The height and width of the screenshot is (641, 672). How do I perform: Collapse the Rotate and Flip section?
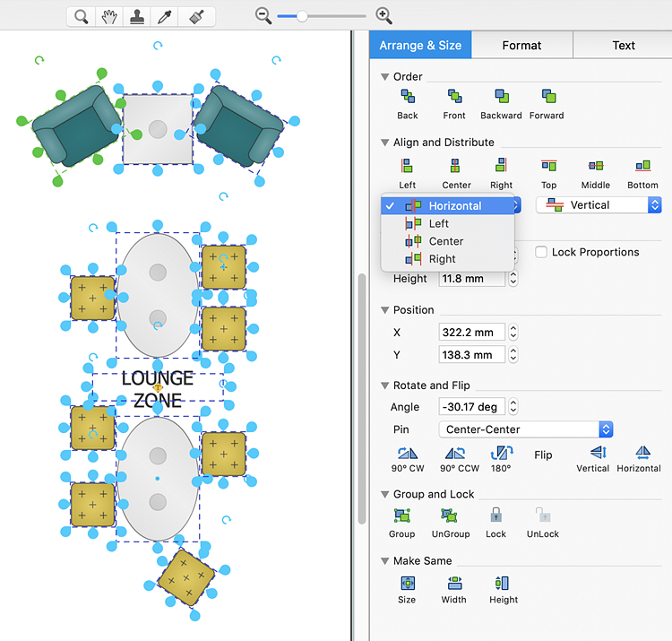click(384, 385)
